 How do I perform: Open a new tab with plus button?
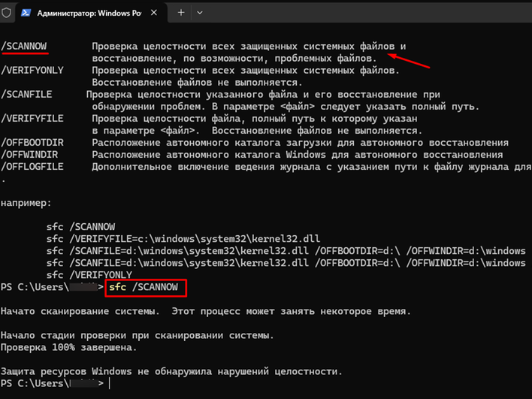(x=181, y=13)
